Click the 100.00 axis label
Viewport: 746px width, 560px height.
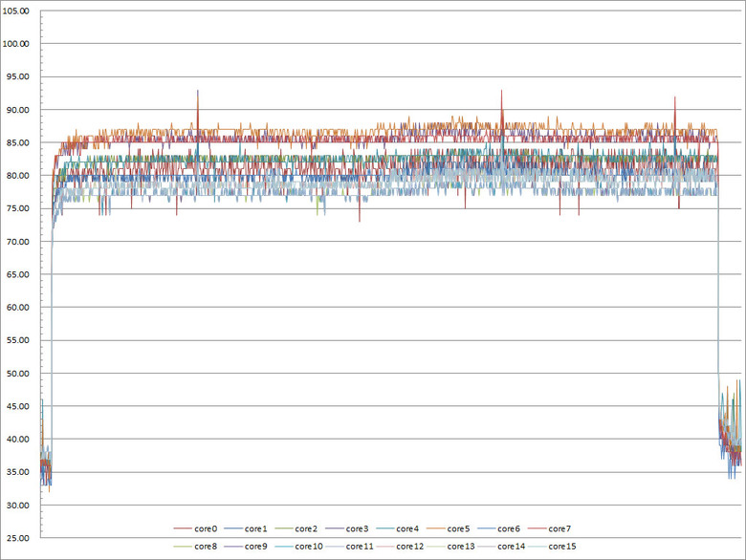pyautogui.click(x=15, y=44)
